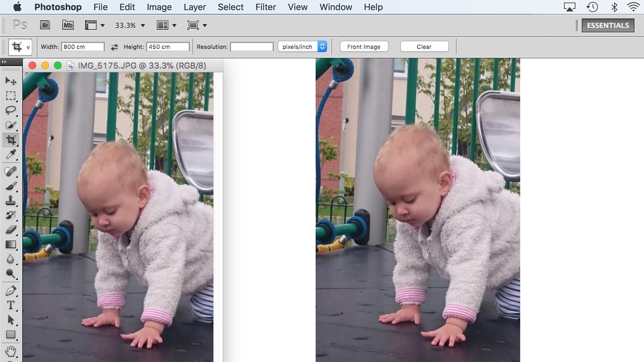Select the Eyedropper tool

11,154
